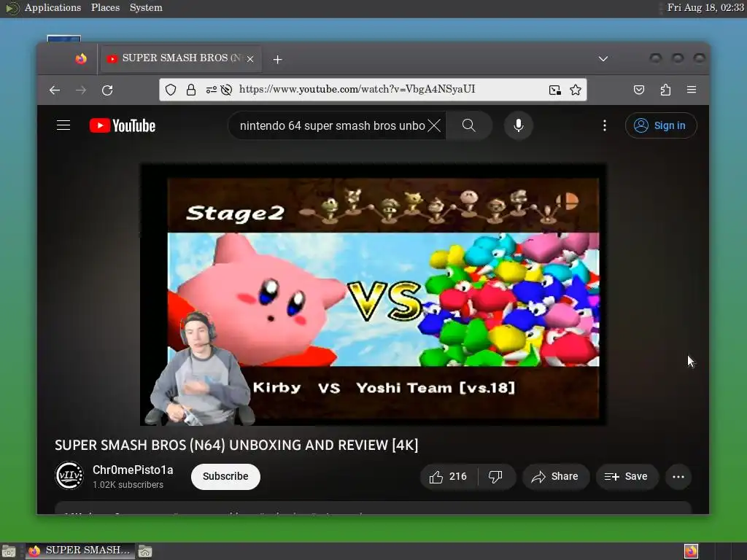Show desktop from bottom panel icon
Viewport: 747px width, 560px height.
pyautogui.click(x=9, y=551)
